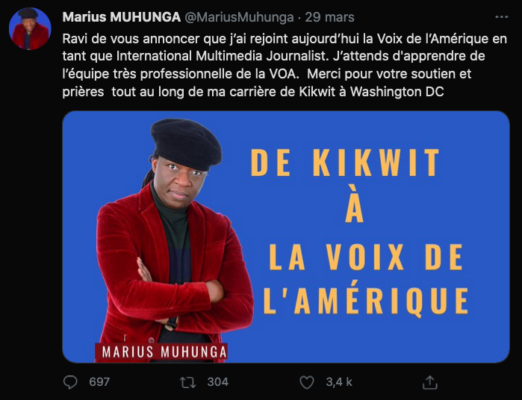
Task: Open the share upload icon
Action: point(430,382)
